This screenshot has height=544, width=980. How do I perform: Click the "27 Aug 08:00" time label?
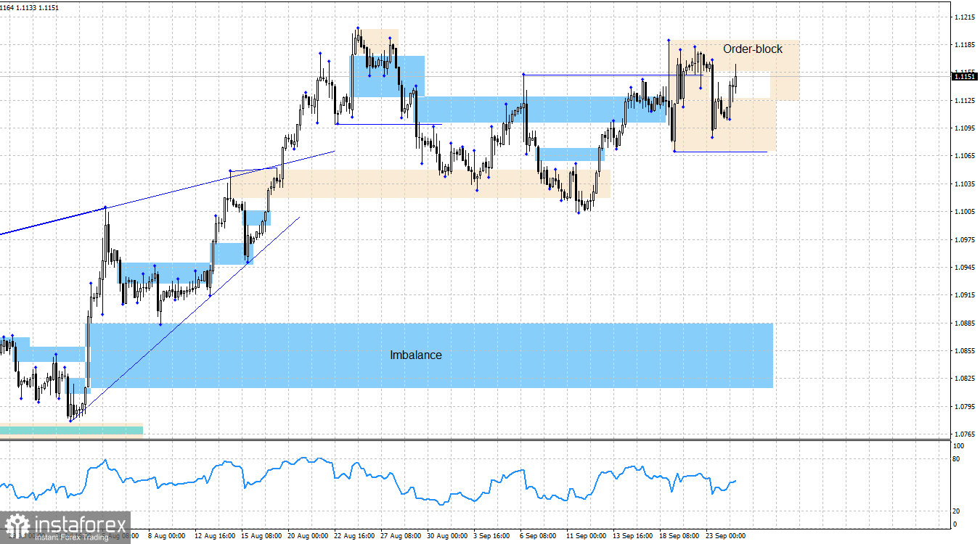tap(401, 536)
